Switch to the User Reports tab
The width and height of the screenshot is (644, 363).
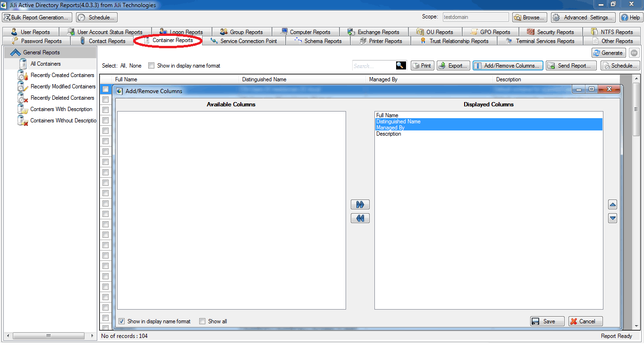point(31,32)
